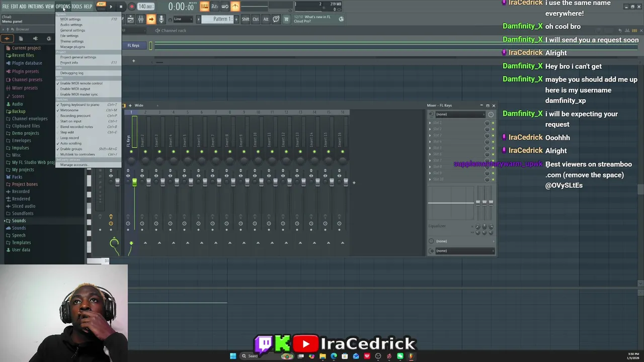This screenshot has height=362, width=644.
Task: Open the FILE menu
Action: click(6, 7)
